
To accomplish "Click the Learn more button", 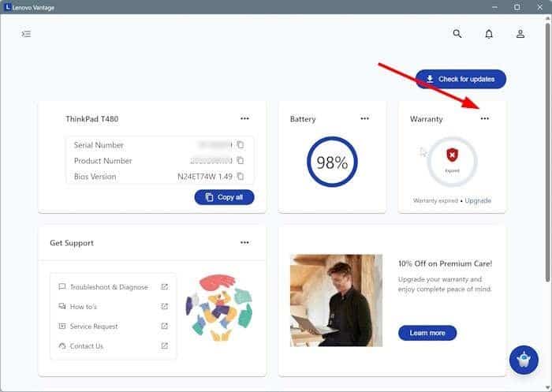I will [427, 333].
